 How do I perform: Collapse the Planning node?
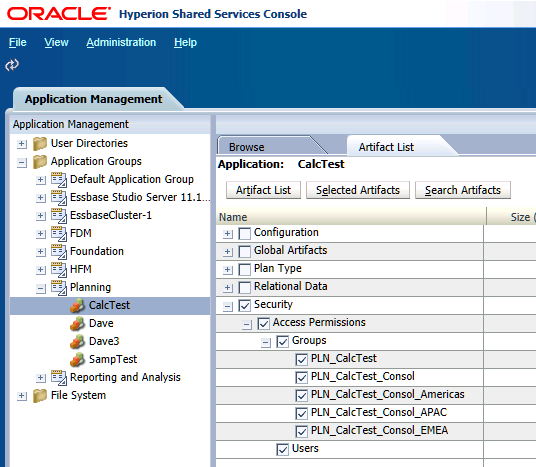click(x=41, y=289)
